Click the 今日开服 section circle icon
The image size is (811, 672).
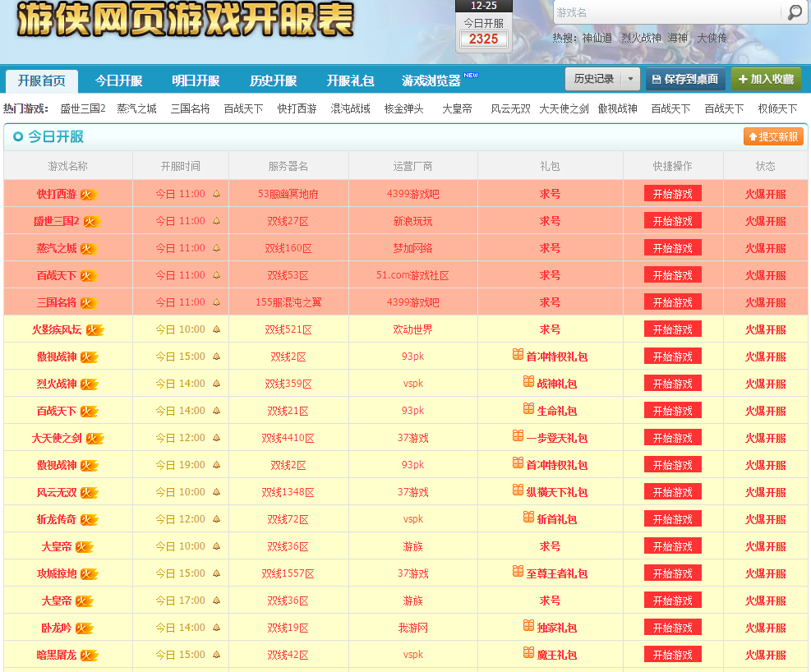(x=18, y=136)
